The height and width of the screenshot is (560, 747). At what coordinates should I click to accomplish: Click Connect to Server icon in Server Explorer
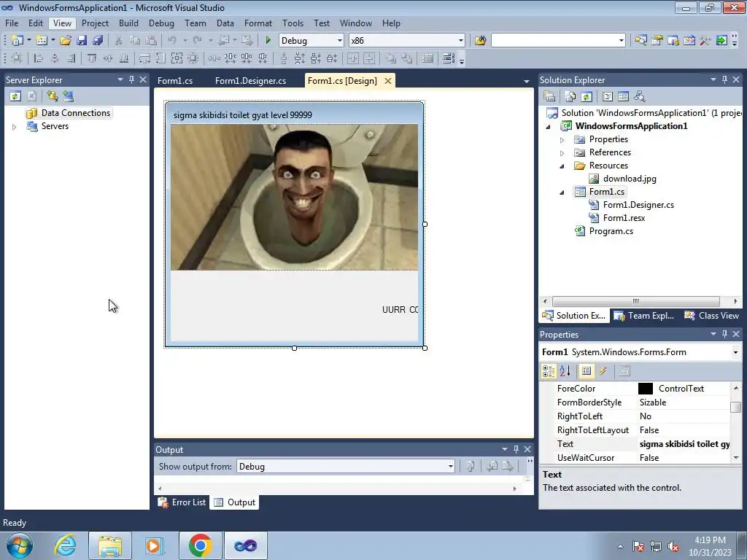coord(68,96)
